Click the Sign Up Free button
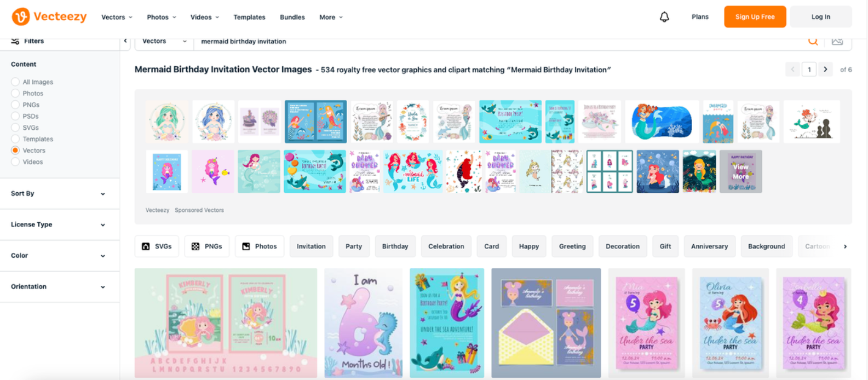 [x=755, y=17]
